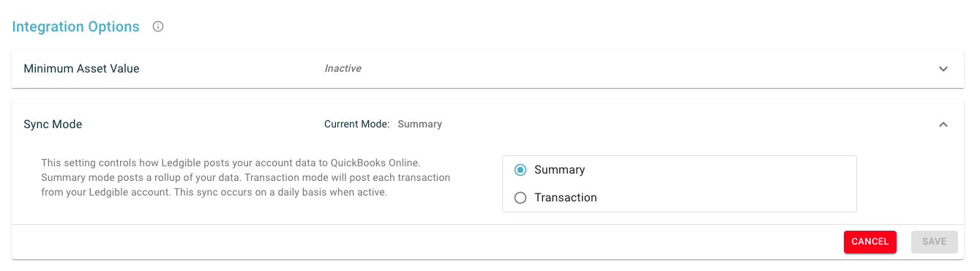Image resolution: width=980 pixels, height=271 pixels.
Task: Click the red CANCEL button
Action: (x=870, y=242)
